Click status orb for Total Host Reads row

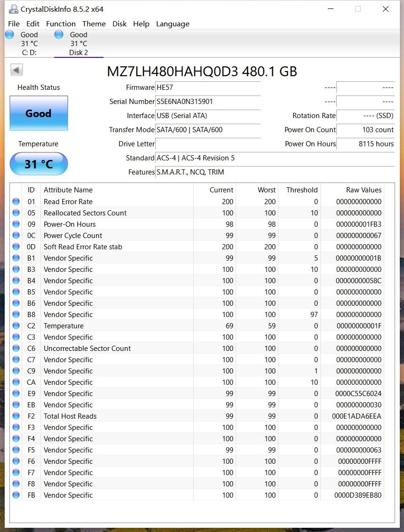click(16, 416)
